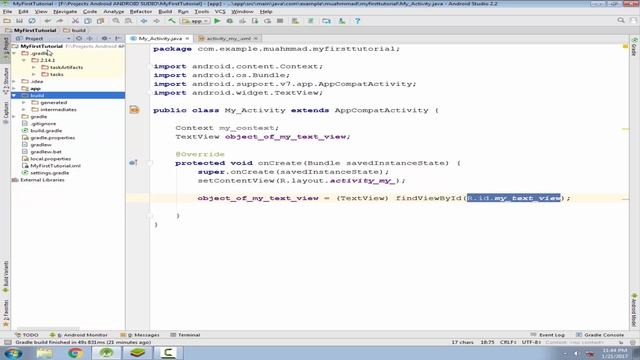The height and width of the screenshot is (360, 640).
Task: Expand the taskArtifacts folder
Action: [34, 67]
